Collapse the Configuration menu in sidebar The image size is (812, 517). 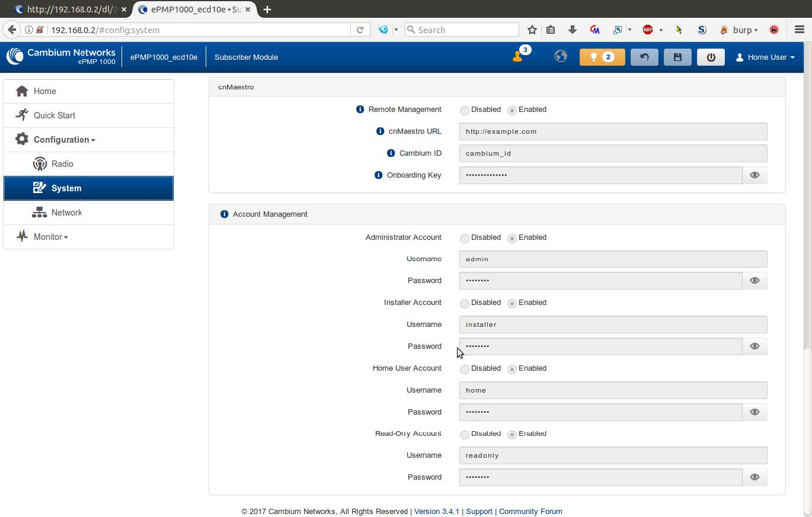click(64, 140)
